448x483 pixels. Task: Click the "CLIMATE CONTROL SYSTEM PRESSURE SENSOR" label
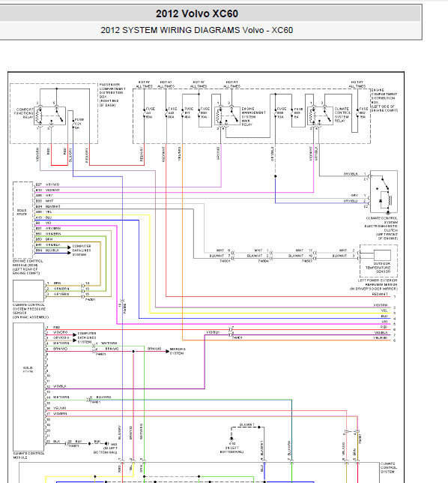coord(30,310)
